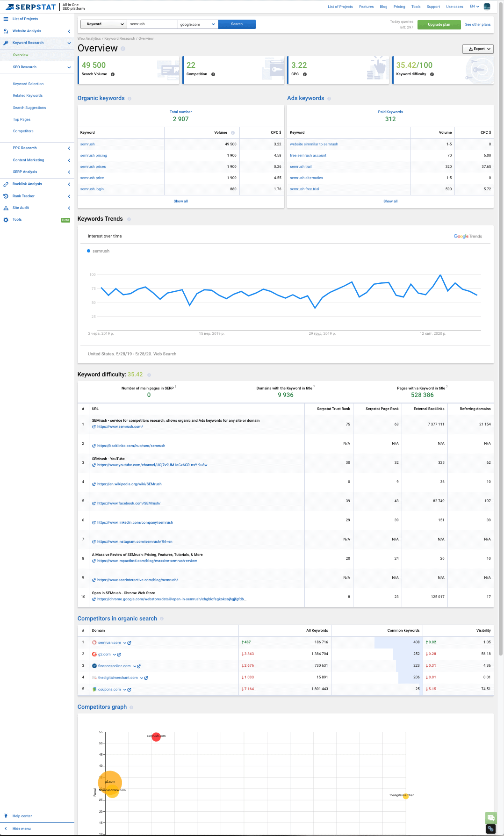504x836 pixels.
Task: Click the blue Search button
Action: pyautogui.click(x=237, y=24)
